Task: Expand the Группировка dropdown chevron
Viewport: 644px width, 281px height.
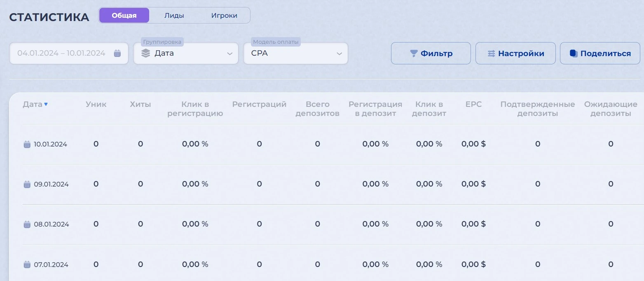Action: point(229,54)
